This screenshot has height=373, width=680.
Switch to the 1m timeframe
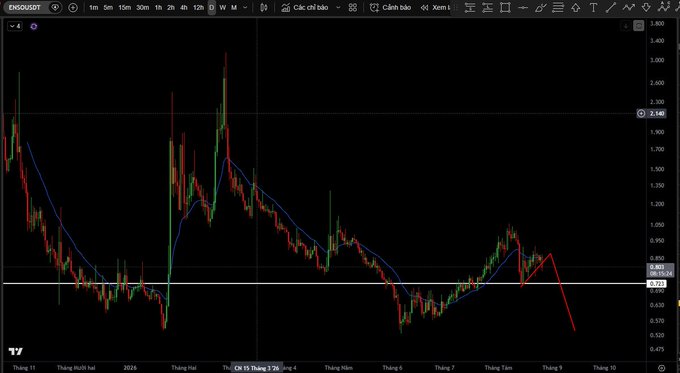tap(93, 7)
